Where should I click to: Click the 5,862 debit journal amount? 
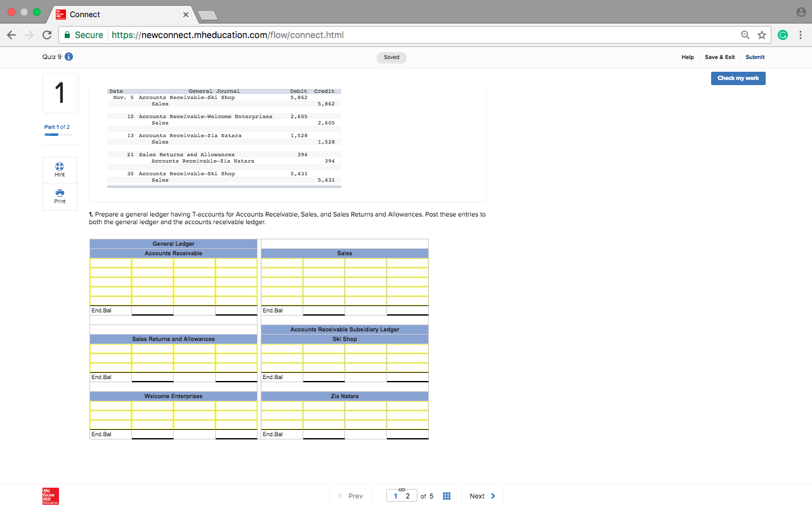298,97
